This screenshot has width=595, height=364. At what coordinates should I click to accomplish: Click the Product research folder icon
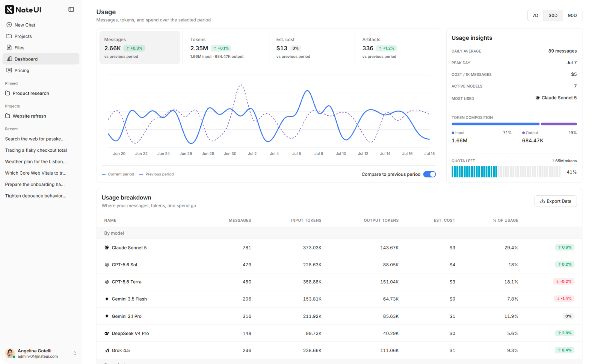[x=8, y=93]
